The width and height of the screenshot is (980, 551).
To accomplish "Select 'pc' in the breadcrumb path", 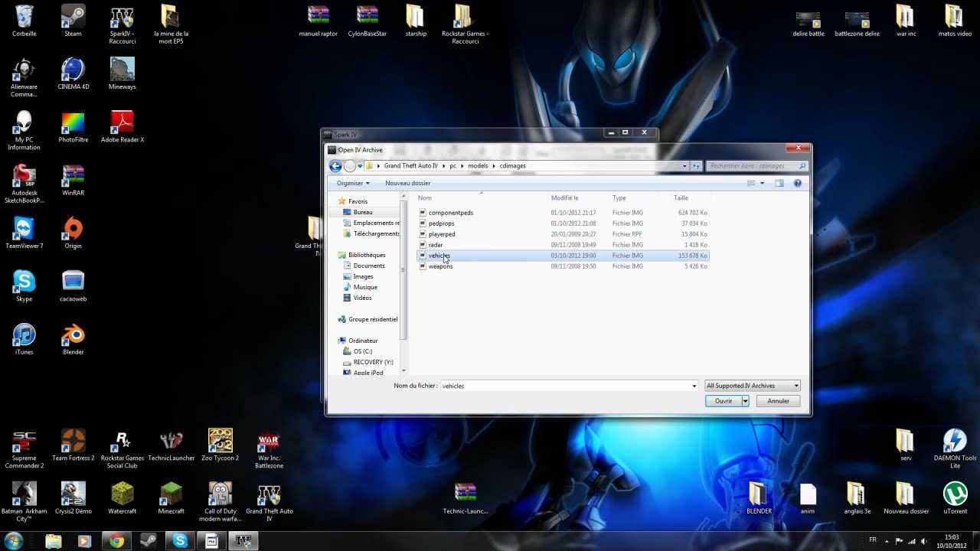I will [452, 166].
